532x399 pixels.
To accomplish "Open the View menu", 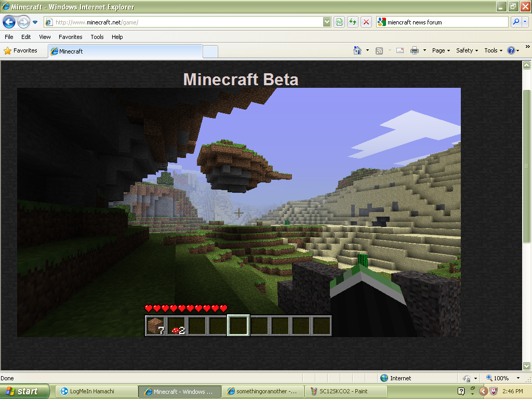I will point(45,37).
